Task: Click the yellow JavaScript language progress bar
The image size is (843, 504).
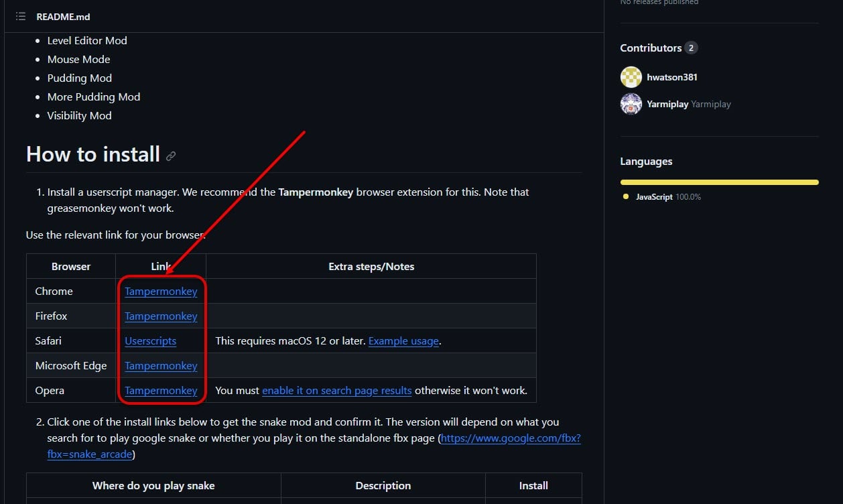Action: point(718,182)
